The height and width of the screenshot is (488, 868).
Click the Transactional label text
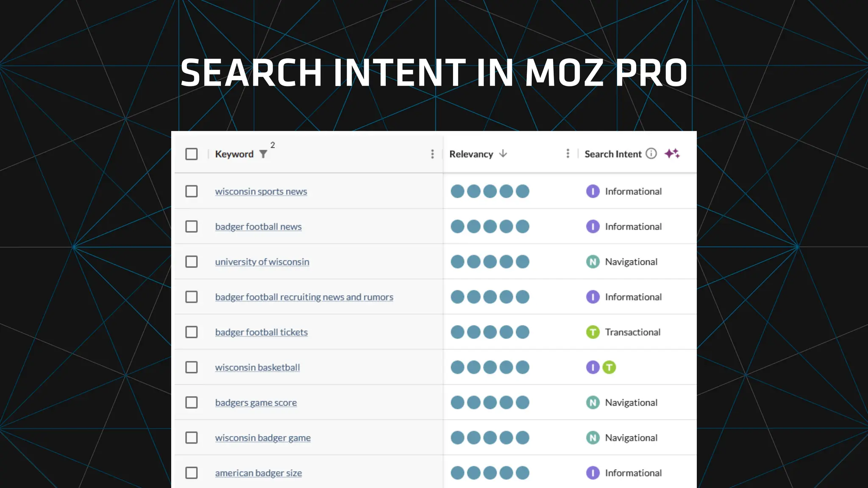(x=633, y=332)
